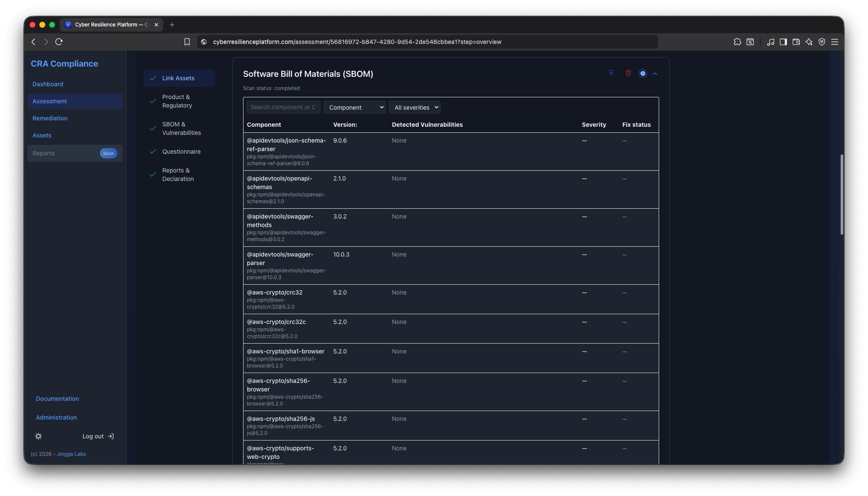Click the component search input field
868x496 pixels.
(283, 107)
